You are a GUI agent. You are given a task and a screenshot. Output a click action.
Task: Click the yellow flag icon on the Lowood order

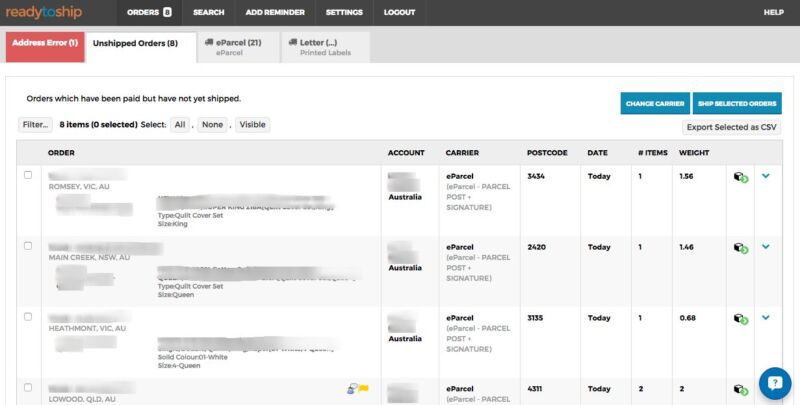click(363, 389)
